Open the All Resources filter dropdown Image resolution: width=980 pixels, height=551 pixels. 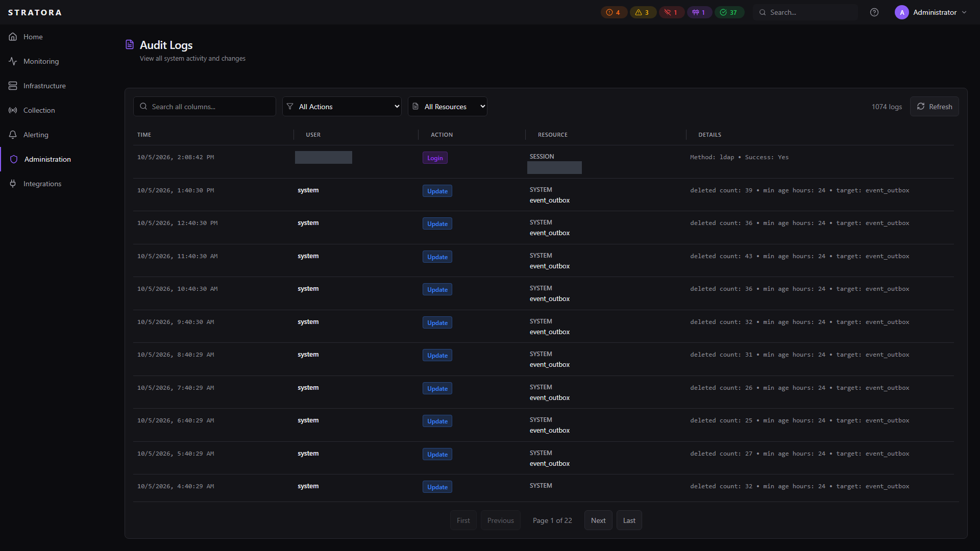pos(448,107)
